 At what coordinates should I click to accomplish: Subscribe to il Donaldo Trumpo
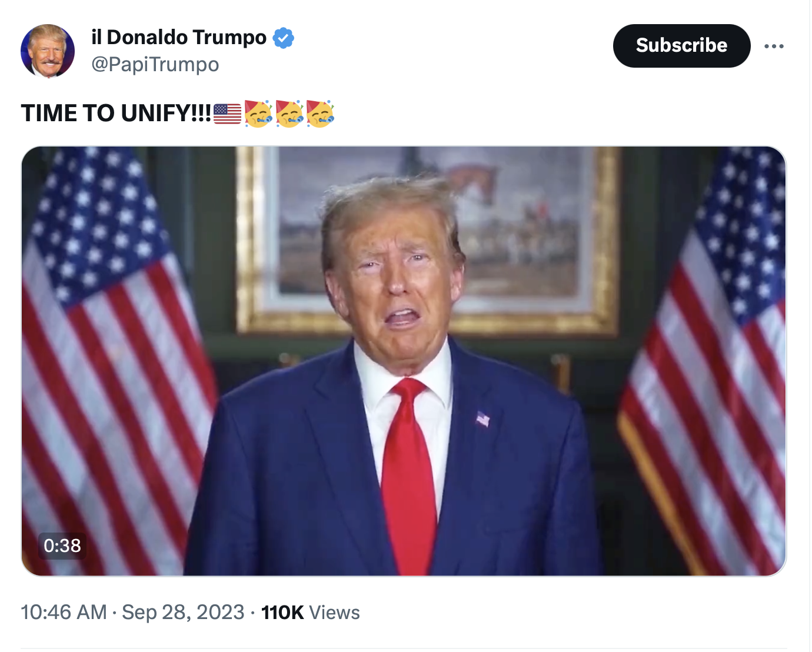tap(681, 46)
